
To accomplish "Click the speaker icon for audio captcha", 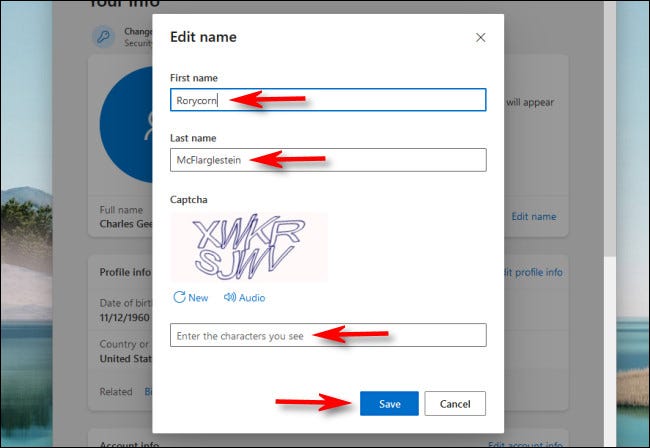I will click(x=229, y=297).
